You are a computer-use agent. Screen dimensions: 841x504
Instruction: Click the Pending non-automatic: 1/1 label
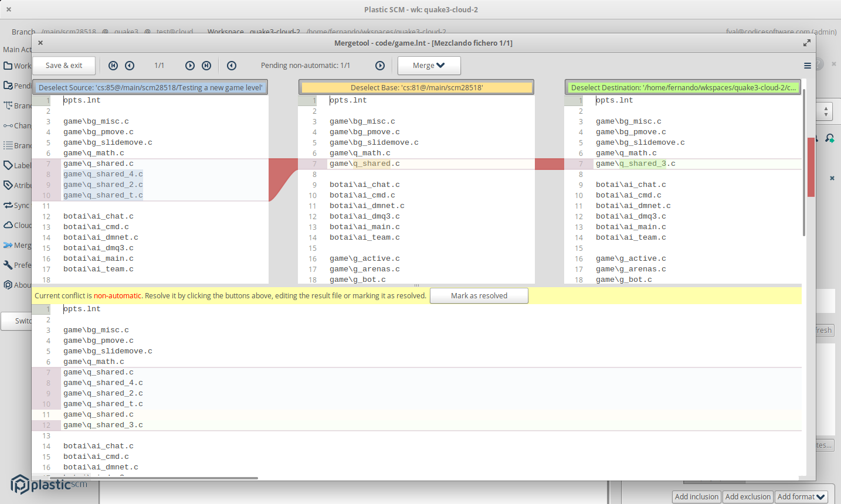pos(306,66)
